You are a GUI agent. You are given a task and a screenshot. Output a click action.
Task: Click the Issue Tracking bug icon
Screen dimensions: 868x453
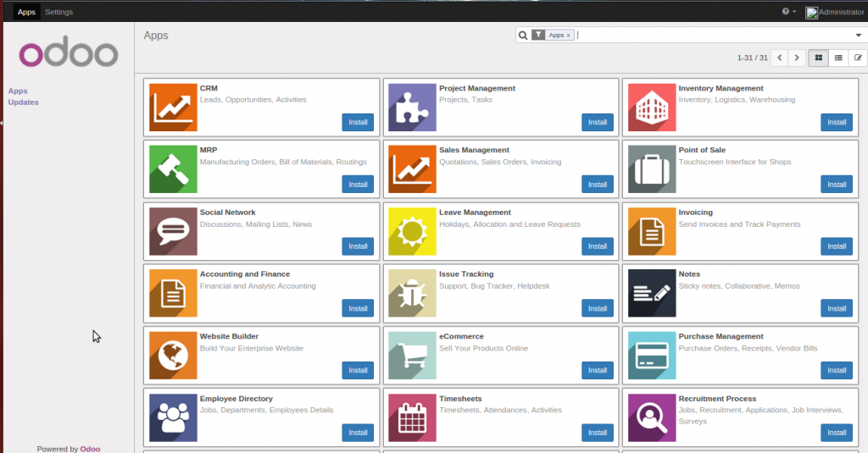point(412,293)
